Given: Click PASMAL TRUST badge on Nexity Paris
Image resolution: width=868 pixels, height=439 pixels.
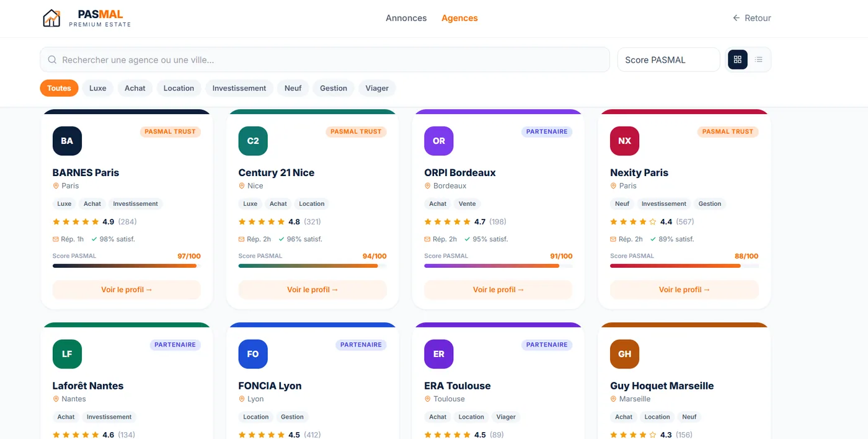Looking at the screenshot, I should click(728, 131).
